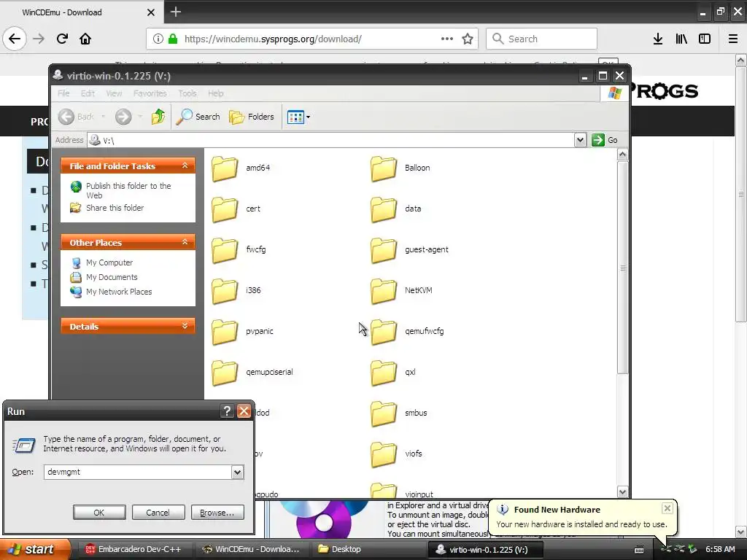
Task: Click the Explorer Back arrow button
Action: coord(77,117)
